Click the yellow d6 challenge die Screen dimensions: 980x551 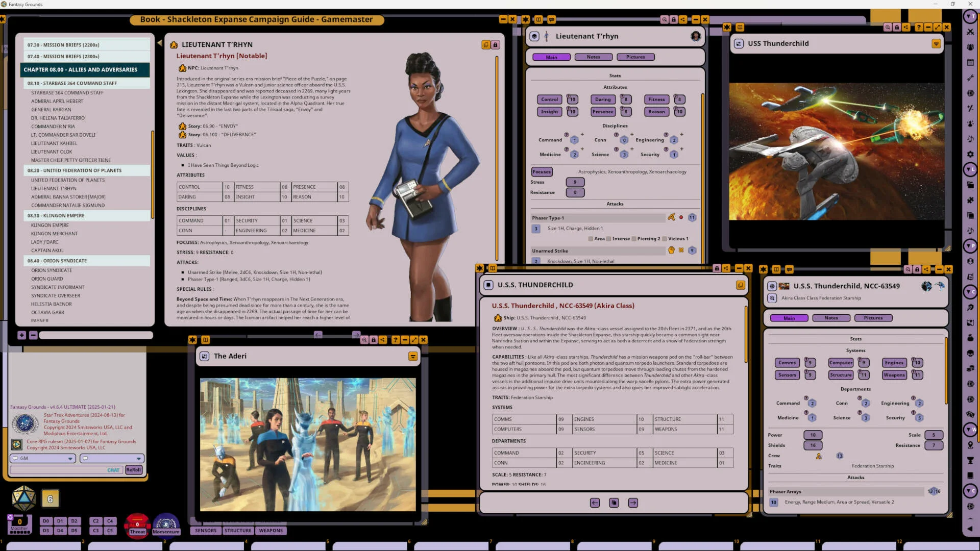click(50, 499)
